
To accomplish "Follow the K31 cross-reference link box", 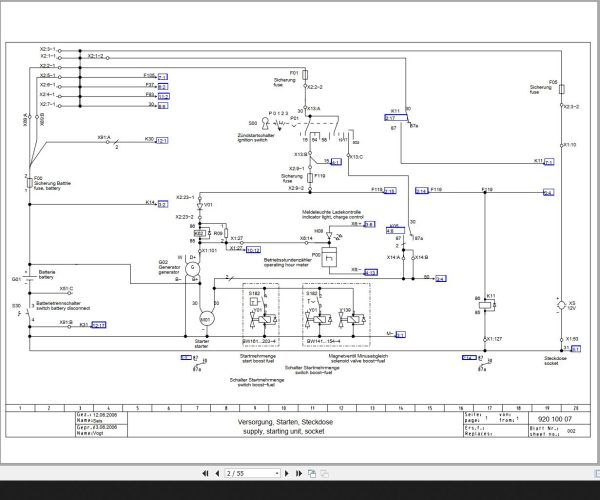I will click(x=99, y=325).
